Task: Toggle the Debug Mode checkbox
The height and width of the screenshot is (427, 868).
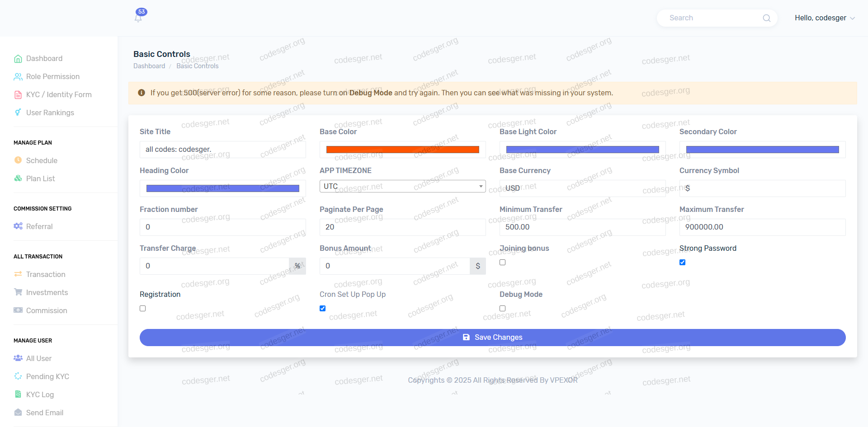Action: pyautogui.click(x=502, y=309)
